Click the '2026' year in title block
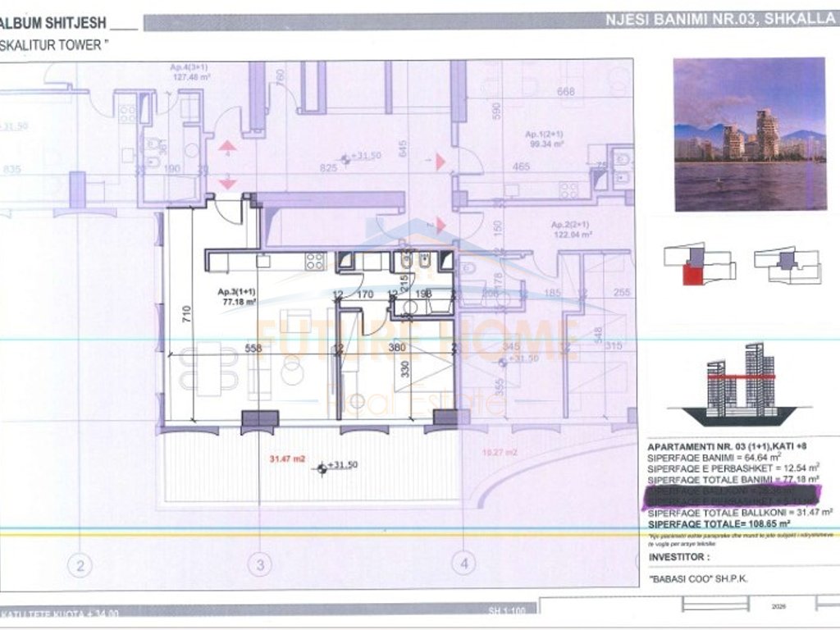Viewport: 840px width, 630px height. [778, 607]
